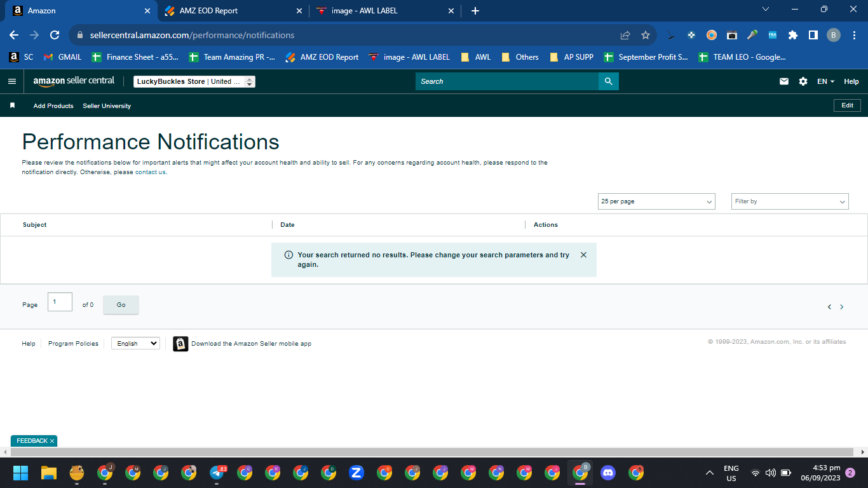Click the browser address bar URL
The width and height of the screenshot is (868, 488).
(x=192, y=35)
